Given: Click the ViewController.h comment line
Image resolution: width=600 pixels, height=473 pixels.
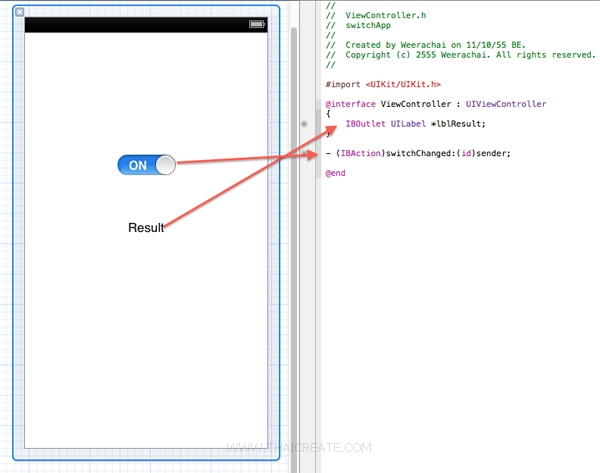Looking at the screenshot, I should pos(376,15).
